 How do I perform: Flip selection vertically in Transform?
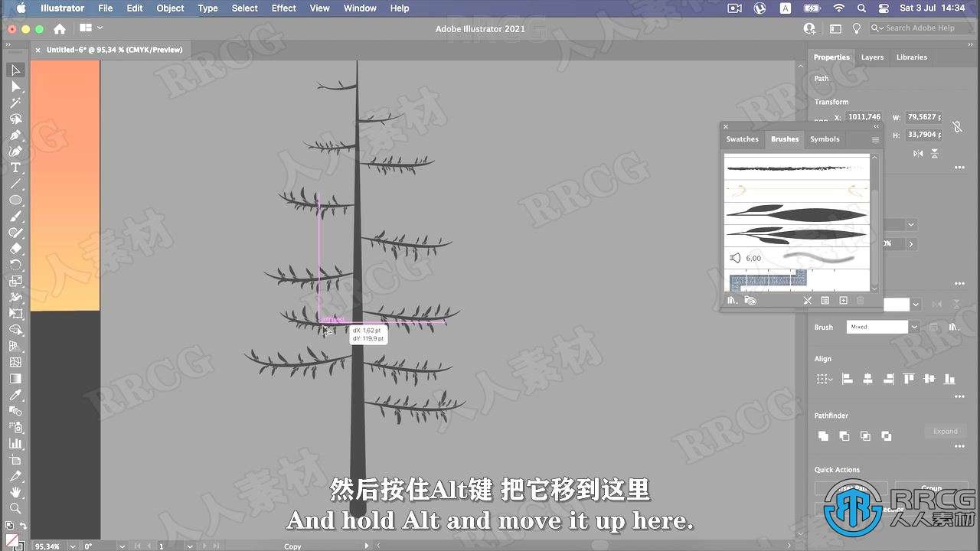pyautogui.click(x=935, y=153)
